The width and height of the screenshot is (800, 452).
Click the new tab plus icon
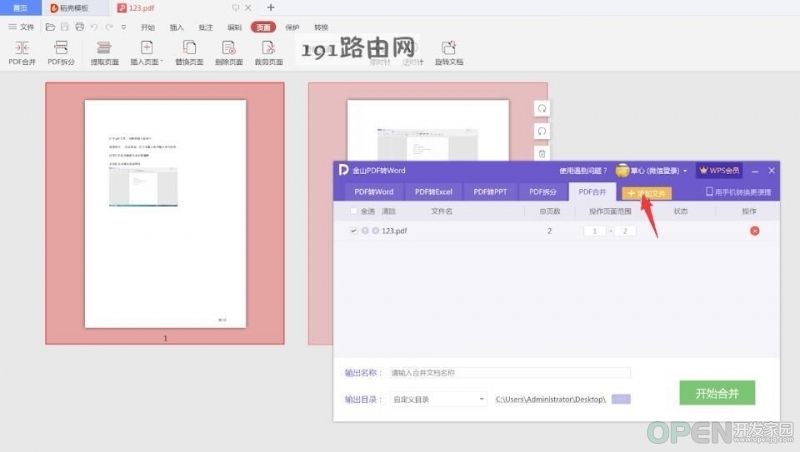271,8
